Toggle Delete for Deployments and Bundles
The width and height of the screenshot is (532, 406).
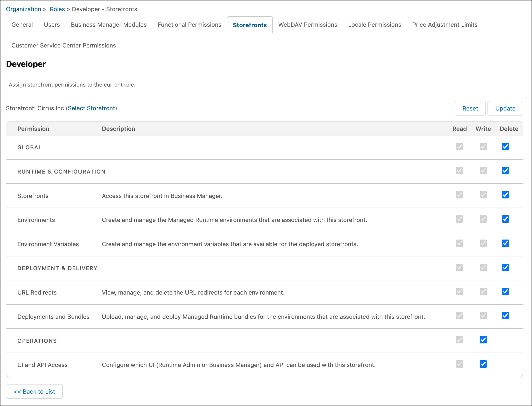[505, 316]
